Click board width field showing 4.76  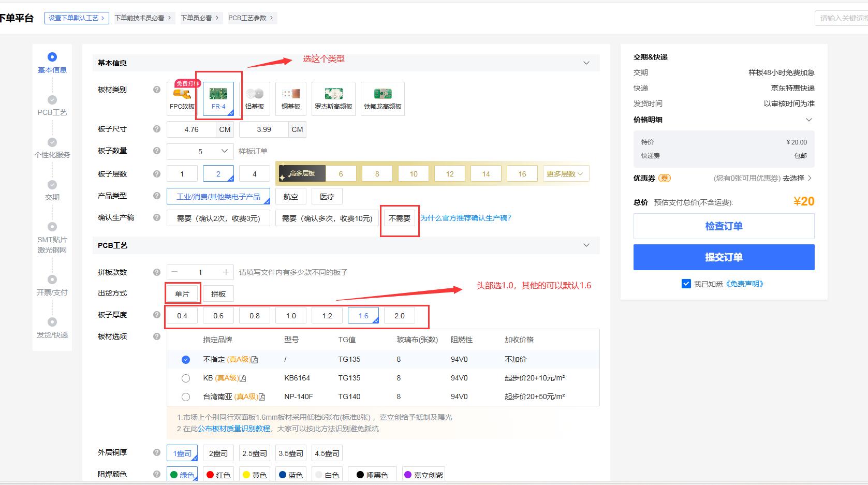point(192,129)
